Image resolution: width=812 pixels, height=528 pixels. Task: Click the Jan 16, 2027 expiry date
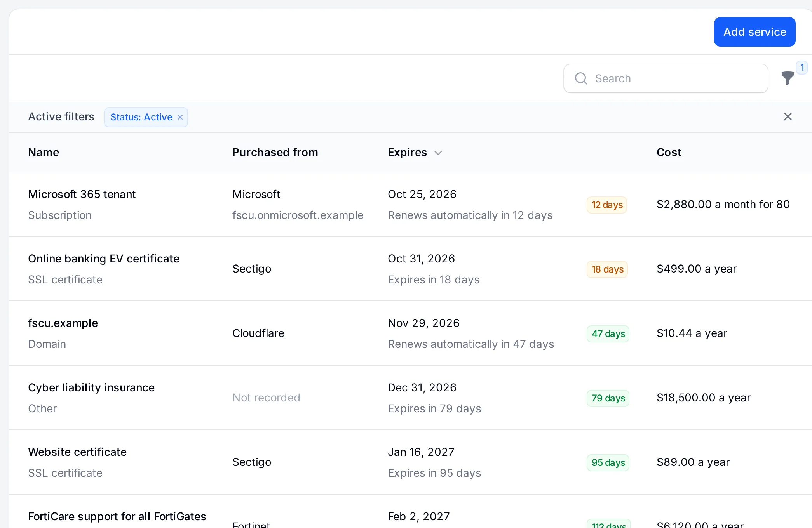[421, 452]
